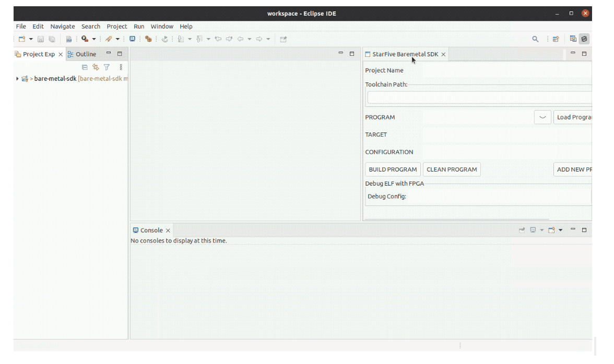
Task: Click the Display Selected Console icon
Action: coord(533,230)
